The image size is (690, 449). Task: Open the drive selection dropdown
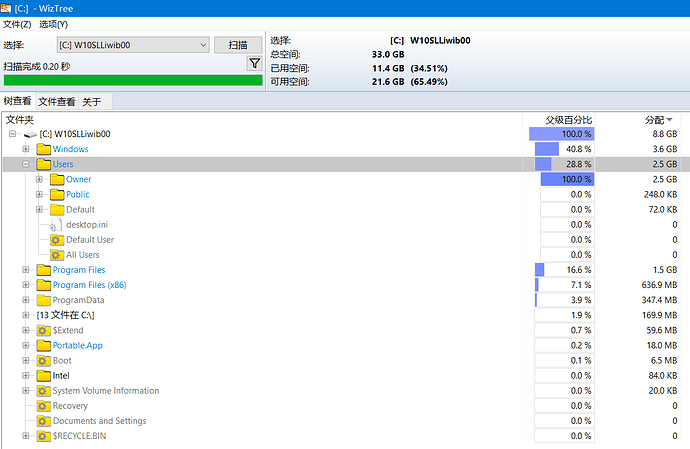[x=133, y=45]
